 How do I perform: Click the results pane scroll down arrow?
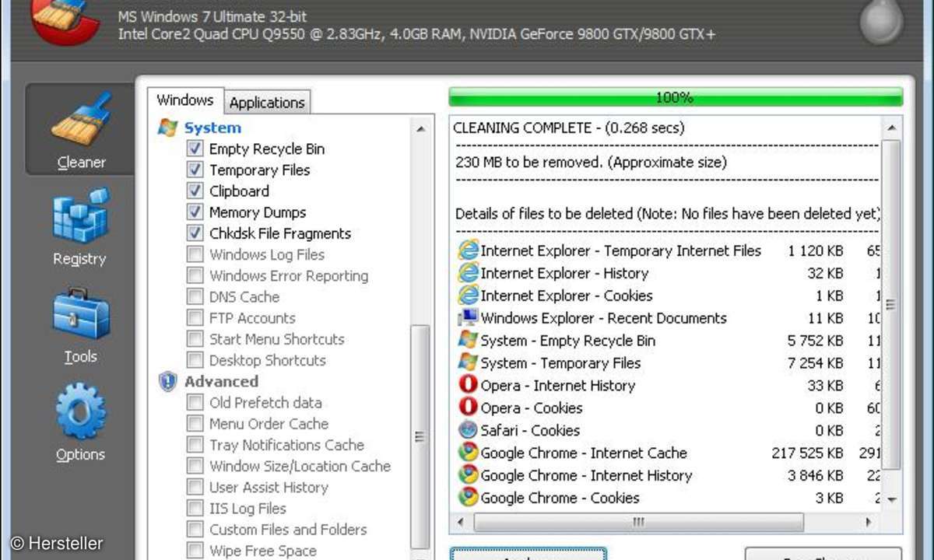click(891, 499)
